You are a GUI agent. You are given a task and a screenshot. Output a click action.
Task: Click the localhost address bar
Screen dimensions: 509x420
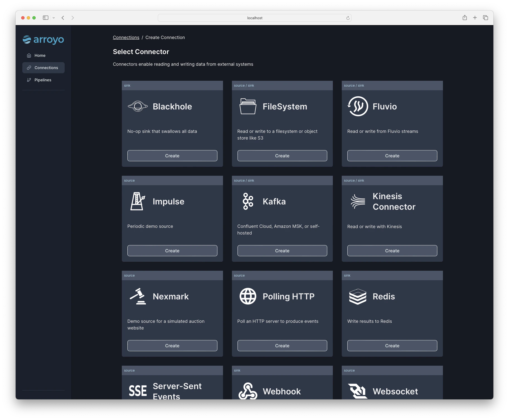point(254,18)
